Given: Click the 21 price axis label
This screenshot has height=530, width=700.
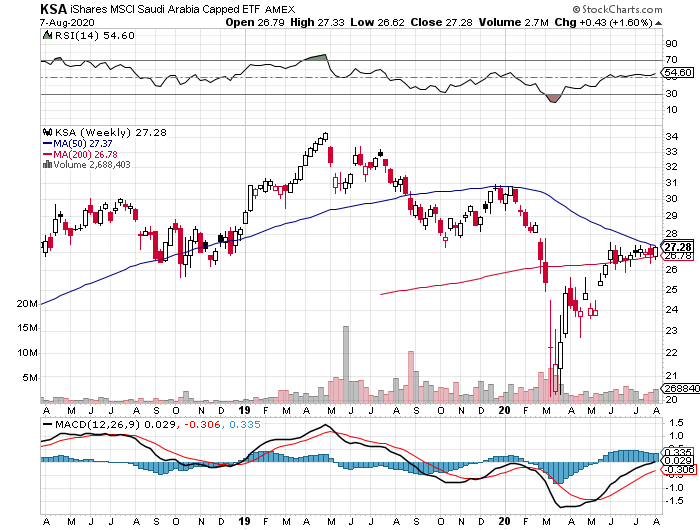Looking at the screenshot, I should 671,376.
